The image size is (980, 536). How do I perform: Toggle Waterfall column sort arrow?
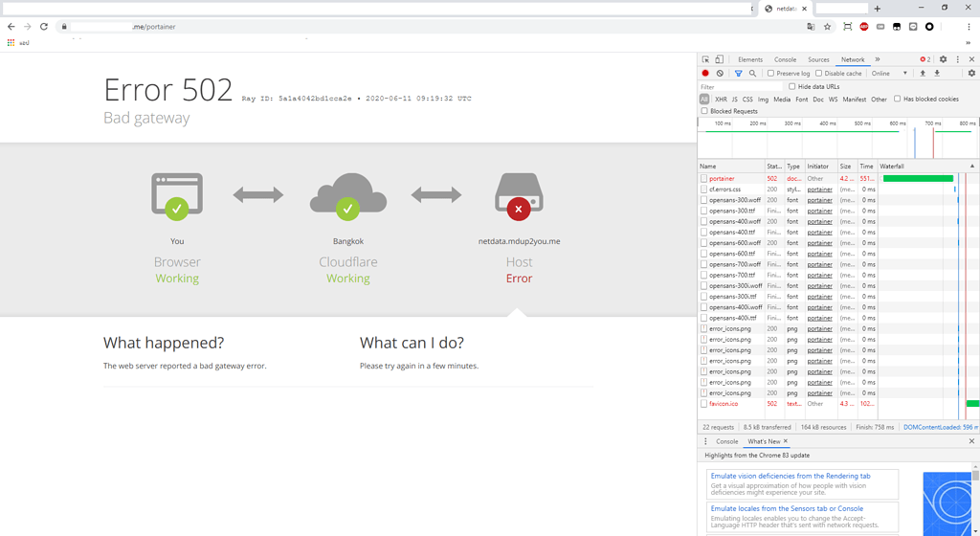(972, 167)
